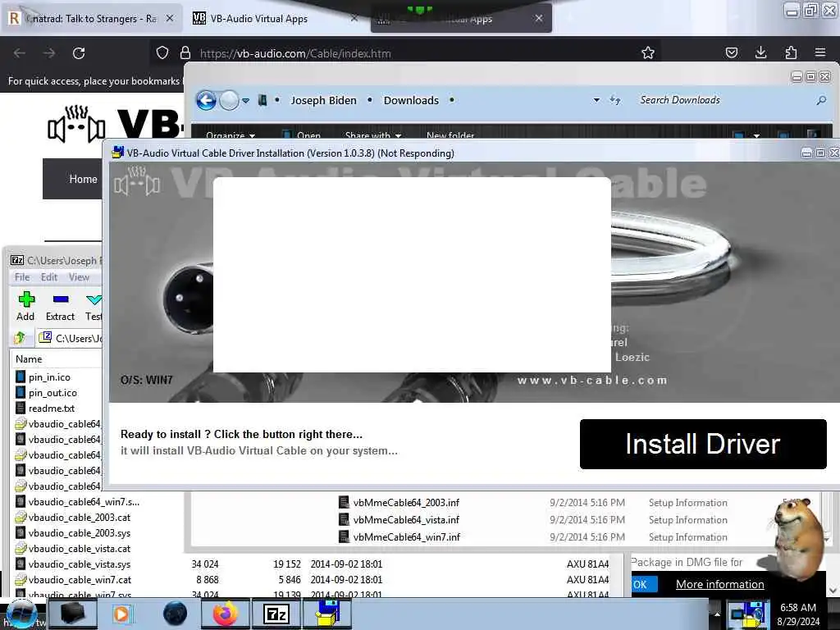
Task: Click the Search Downloads field
Action: (724, 100)
